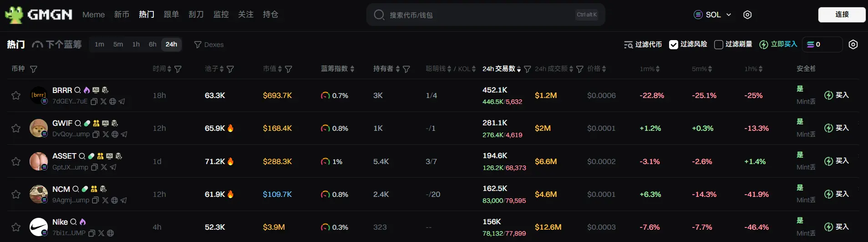Open table settings hexagon icon at right
Screen dimensions: 868x242
[x=853, y=44]
